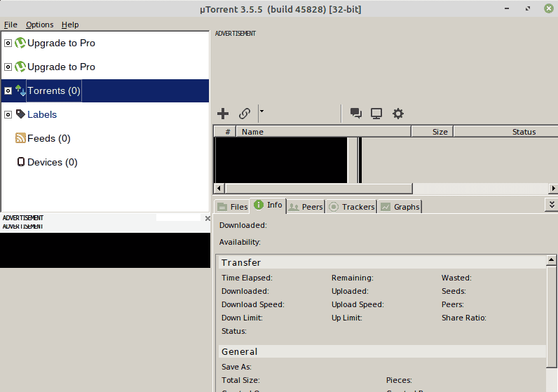This screenshot has width=558, height=392.
Task: Expand the Torrents tree node
Action: coord(8,90)
